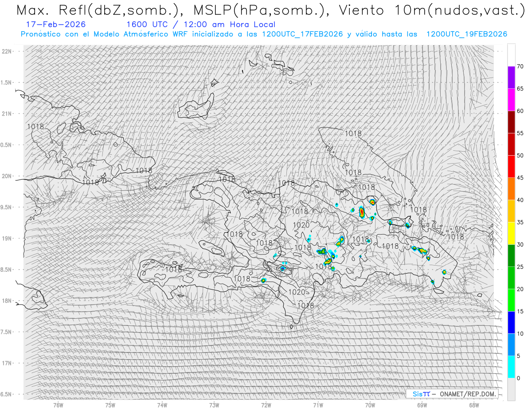Click the purple 65–70 dBZ colorbar segment
Viewport: 532px width, 411px height.
coord(511,78)
